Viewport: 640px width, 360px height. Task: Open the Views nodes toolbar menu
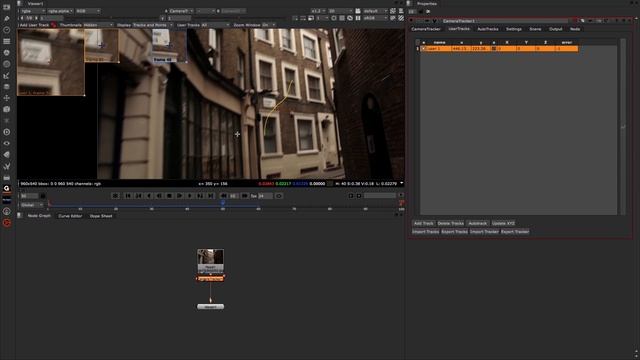pyautogui.click(x=7, y=143)
